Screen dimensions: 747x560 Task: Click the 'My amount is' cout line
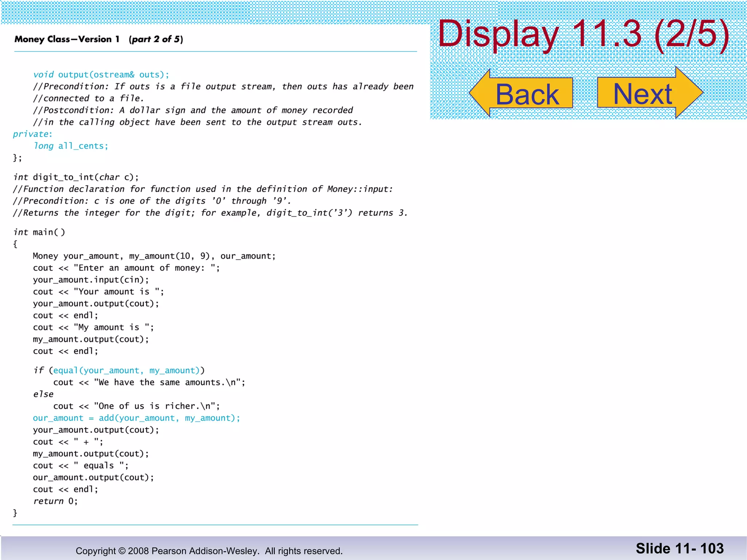(93, 327)
